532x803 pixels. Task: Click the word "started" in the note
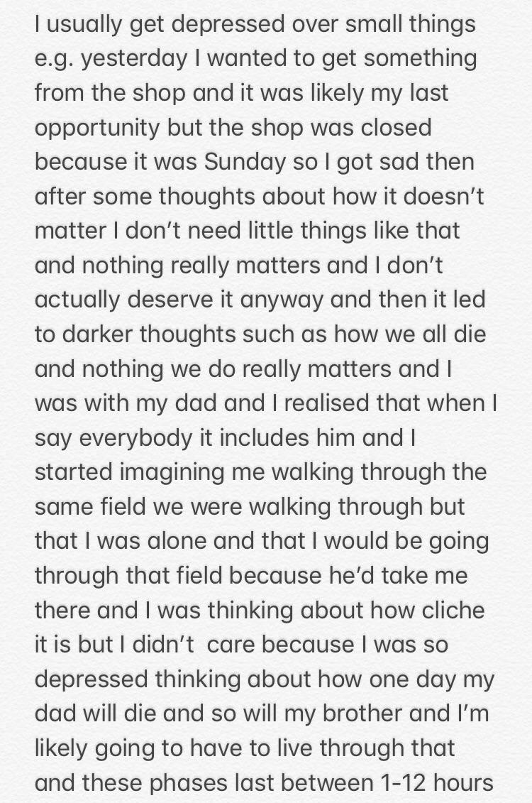point(74,471)
